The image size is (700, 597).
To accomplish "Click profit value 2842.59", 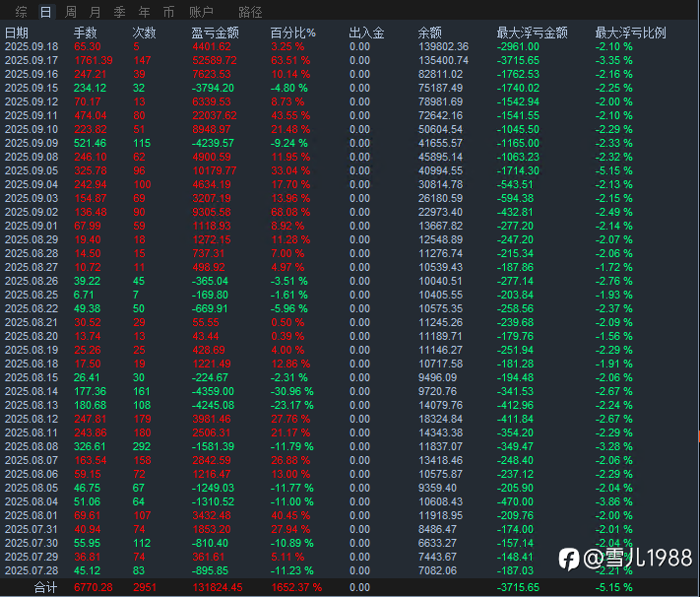I will [212, 461].
